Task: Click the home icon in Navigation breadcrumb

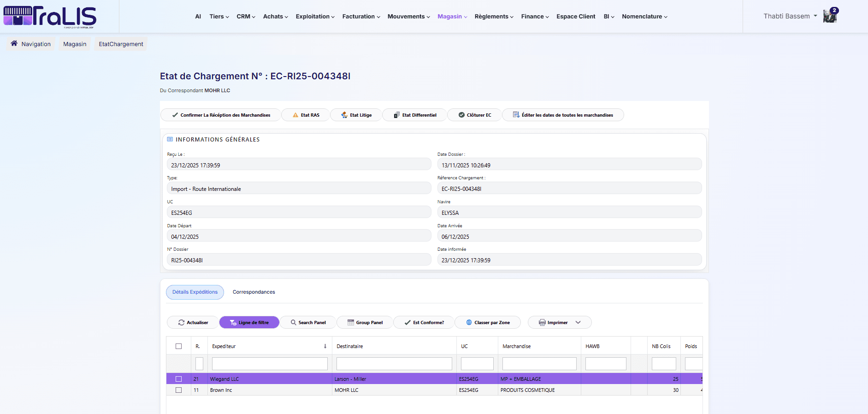Action: [x=14, y=43]
